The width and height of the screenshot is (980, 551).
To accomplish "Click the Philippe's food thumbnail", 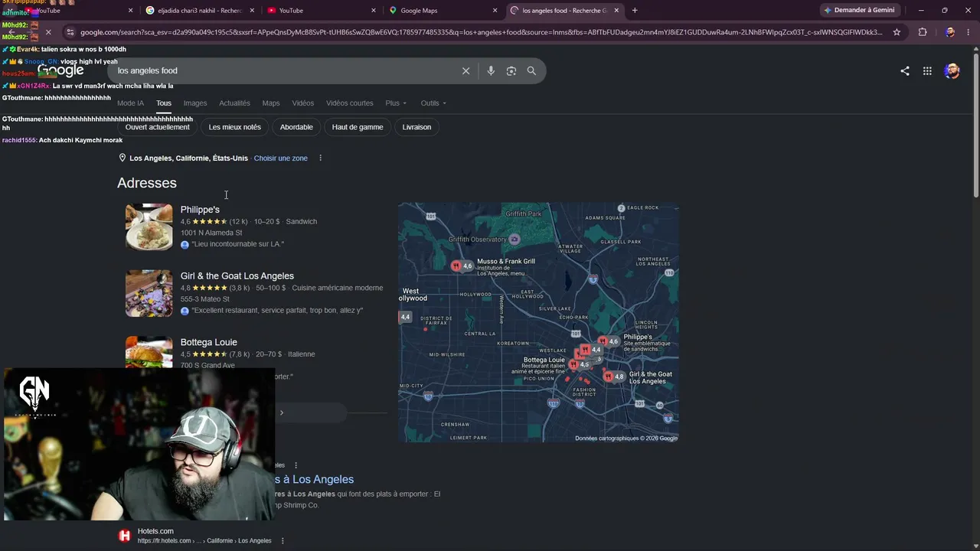I will 149,227.
